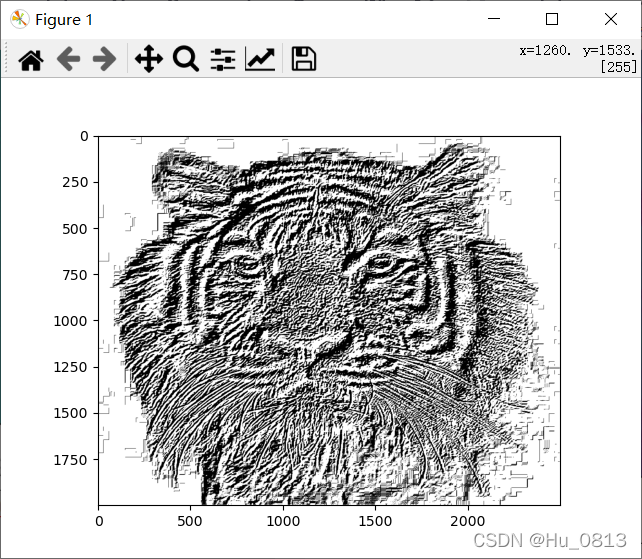Image resolution: width=642 pixels, height=559 pixels.
Task: Click the pixel value readout [255]
Action: [618, 66]
